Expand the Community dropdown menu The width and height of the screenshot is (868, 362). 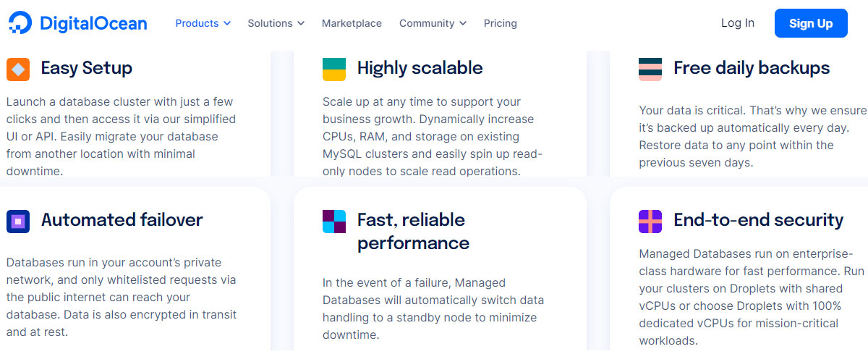pos(433,23)
